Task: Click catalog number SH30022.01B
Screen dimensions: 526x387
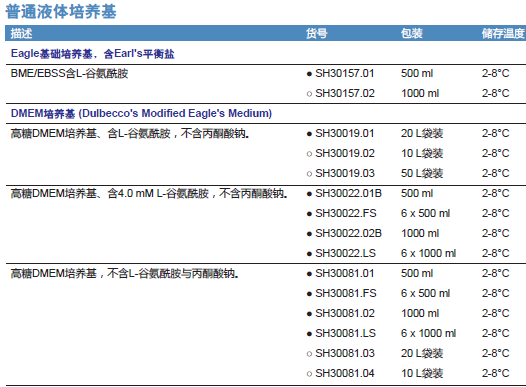Action: pos(349,194)
